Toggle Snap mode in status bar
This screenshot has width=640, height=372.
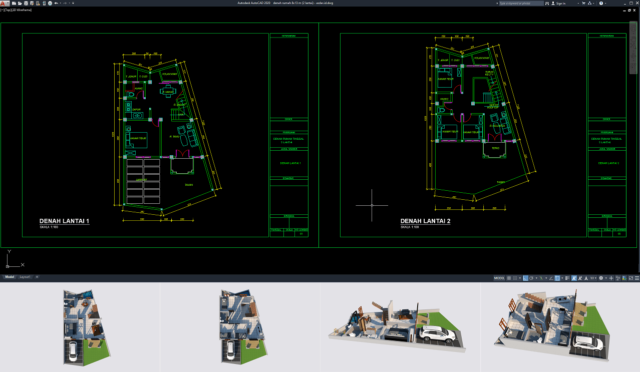tap(515, 278)
